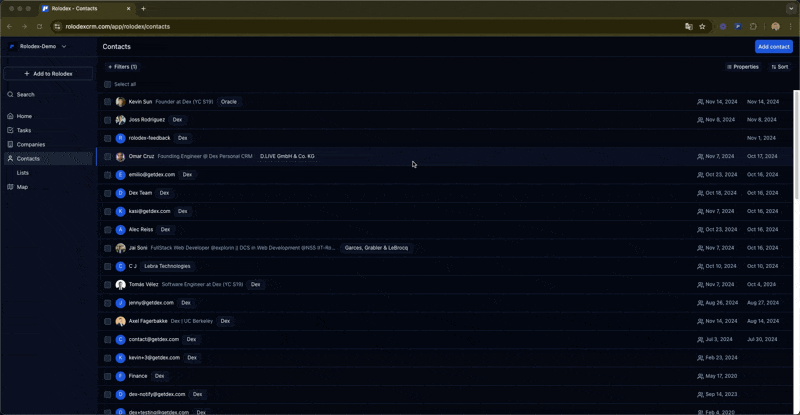
Task: Bookmark the page with the star icon
Action: (x=702, y=27)
